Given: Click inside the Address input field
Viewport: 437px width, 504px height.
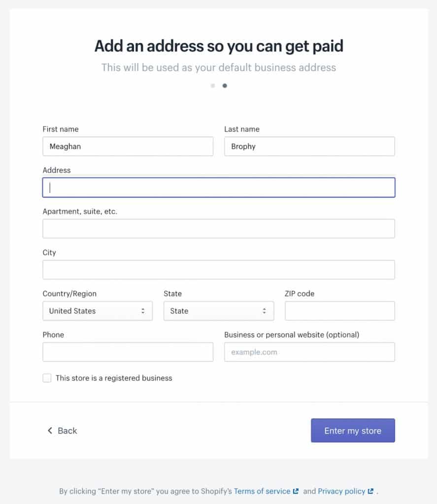Looking at the screenshot, I should pos(218,188).
